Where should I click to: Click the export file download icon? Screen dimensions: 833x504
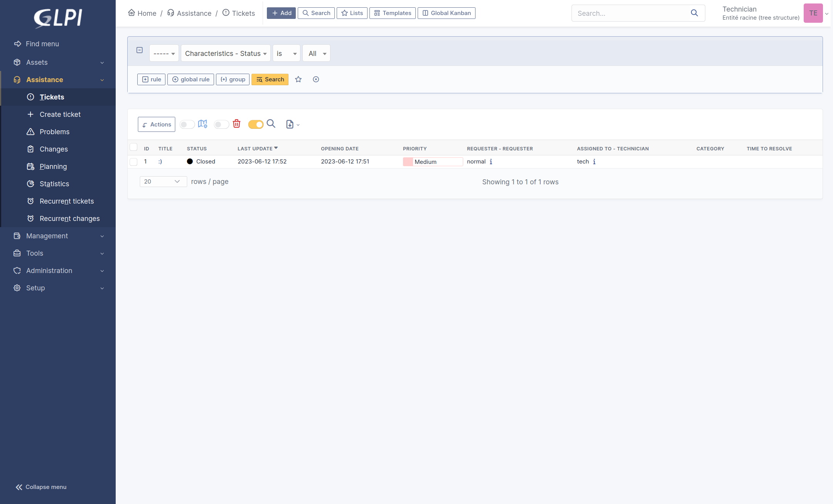coord(290,124)
